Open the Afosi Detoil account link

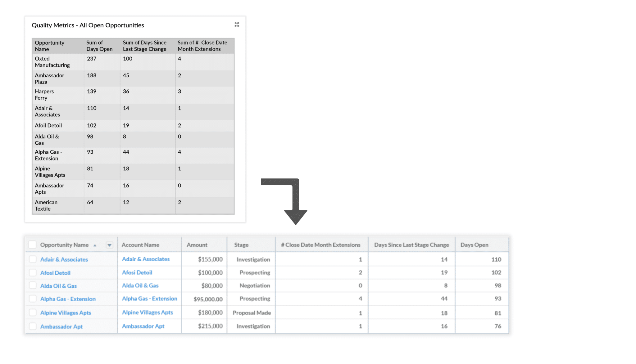[x=137, y=272]
